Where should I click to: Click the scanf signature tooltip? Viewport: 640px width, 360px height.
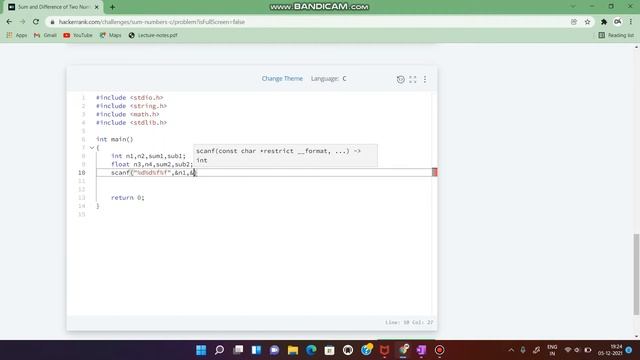[285, 156]
